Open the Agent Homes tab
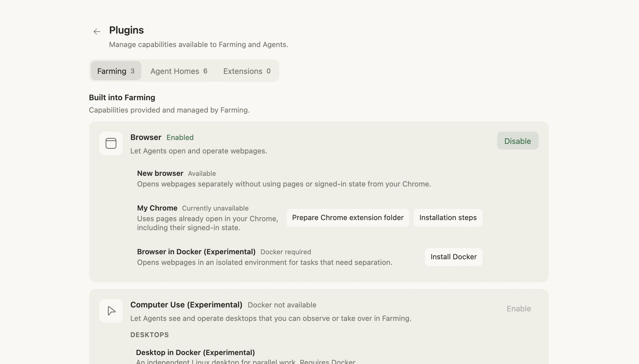Image resolution: width=639 pixels, height=364 pixels. 179,71
